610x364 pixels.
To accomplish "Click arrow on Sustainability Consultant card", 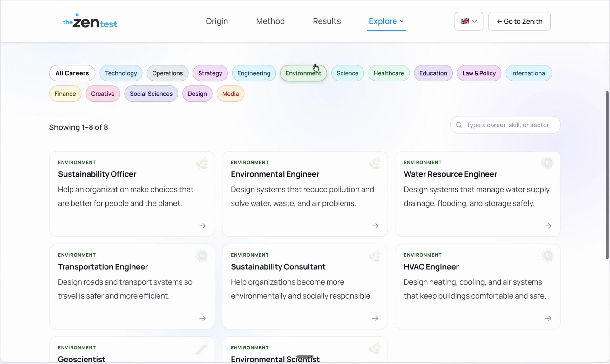I will (375, 318).
